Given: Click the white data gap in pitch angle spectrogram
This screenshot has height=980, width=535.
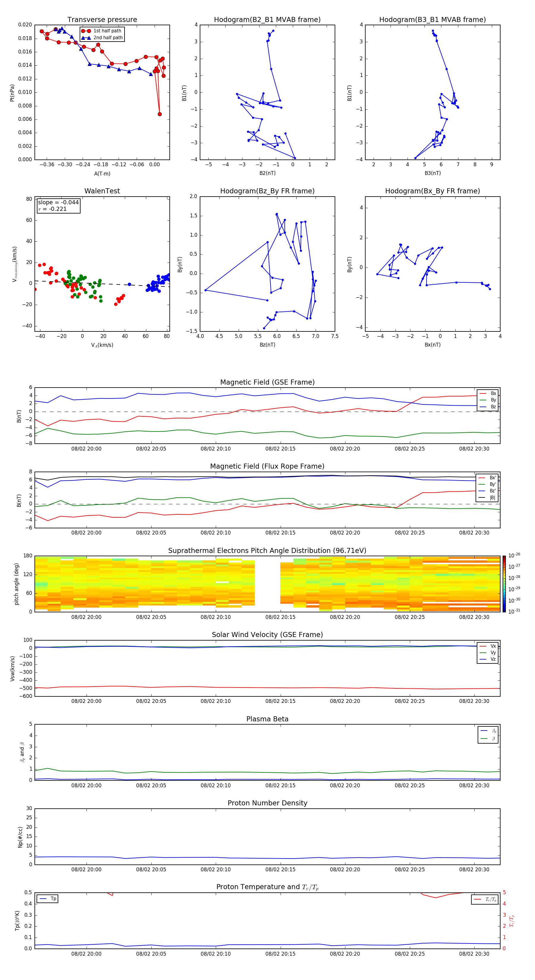Looking at the screenshot, I should click(267, 584).
